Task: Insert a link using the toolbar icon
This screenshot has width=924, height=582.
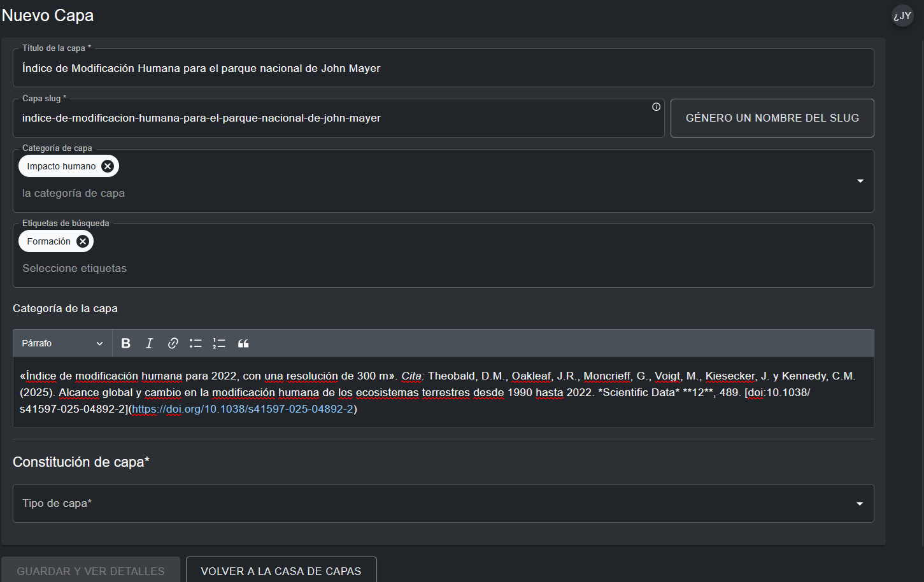Action: click(x=173, y=343)
